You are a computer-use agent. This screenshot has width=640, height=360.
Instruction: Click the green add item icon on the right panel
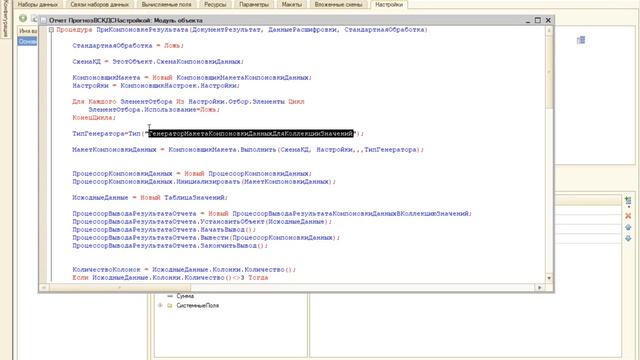click(x=628, y=201)
